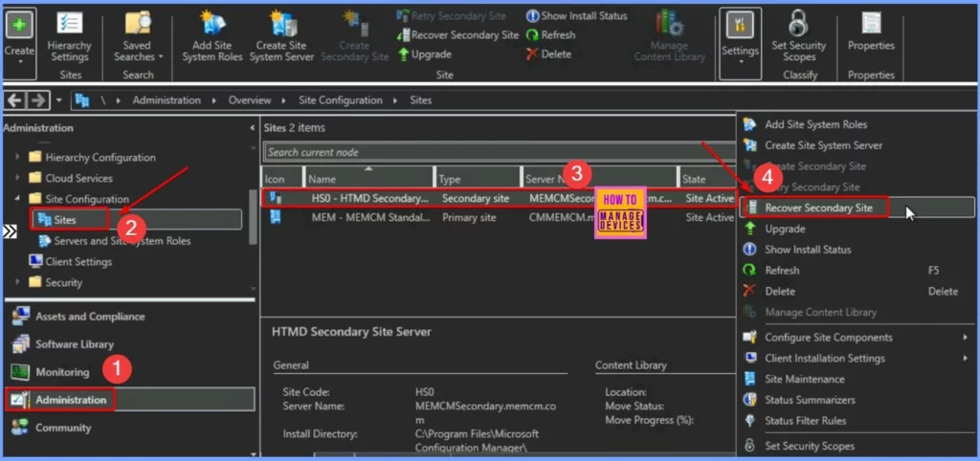The height and width of the screenshot is (461, 980).
Task: Open Hierarchy Settings in ribbon
Action: [69, 37]
